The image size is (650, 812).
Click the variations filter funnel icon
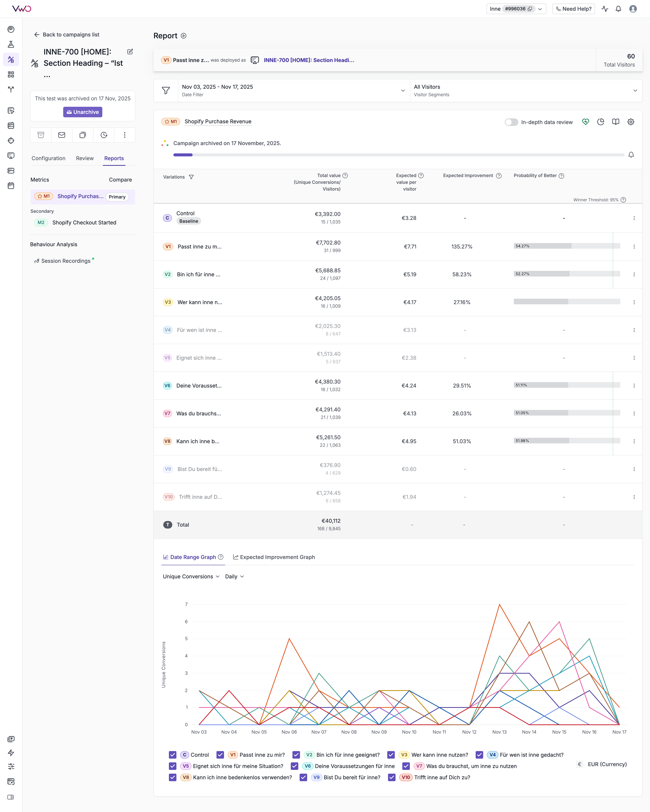(191, 177)
